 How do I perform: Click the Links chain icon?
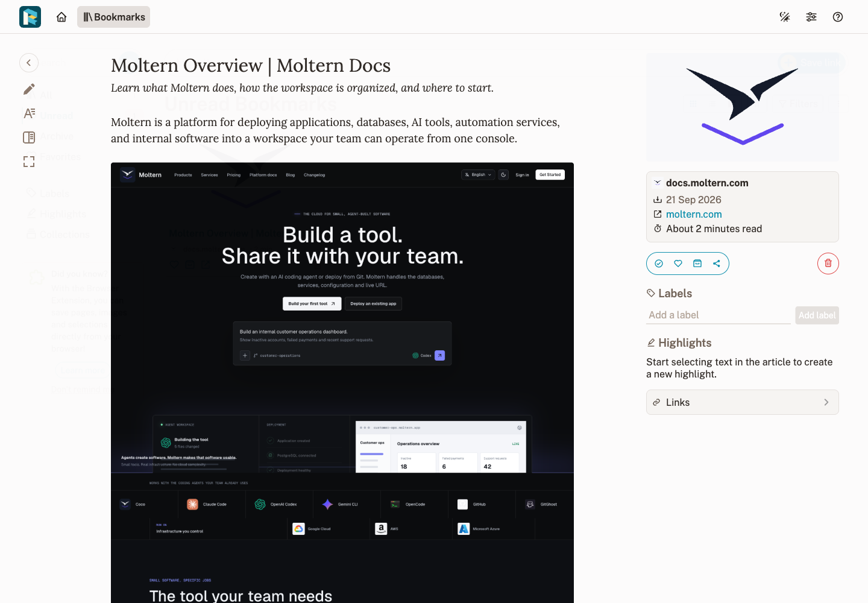[656, 402]
